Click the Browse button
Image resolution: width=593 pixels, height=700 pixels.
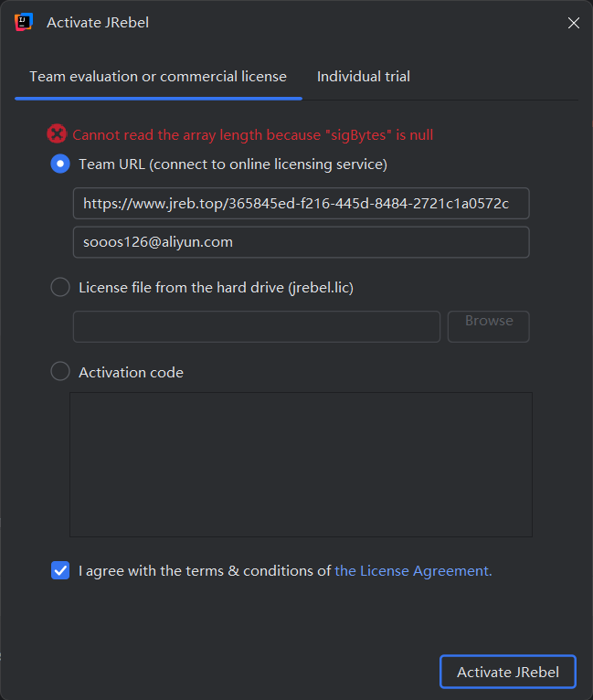[x=489, y=327]
